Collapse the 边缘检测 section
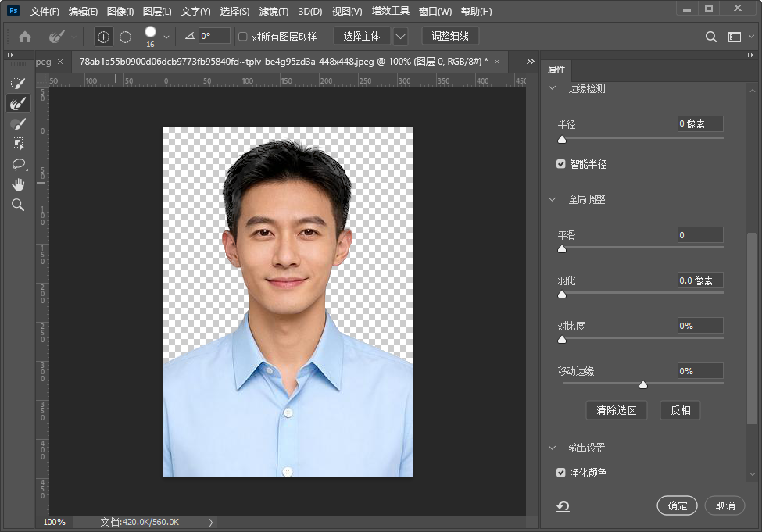The width and height of the screenshot is (762, 532). (x=552, y=88)
